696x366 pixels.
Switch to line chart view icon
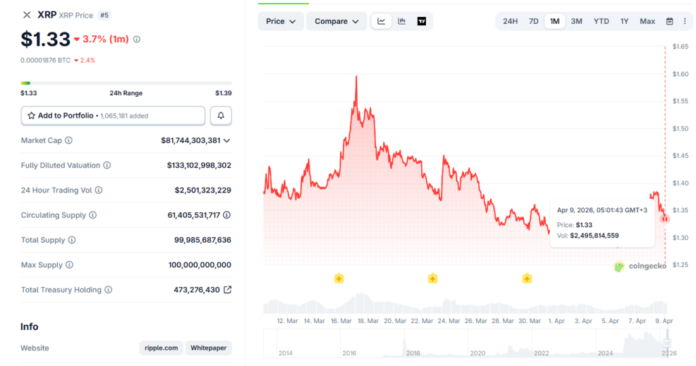381,21
